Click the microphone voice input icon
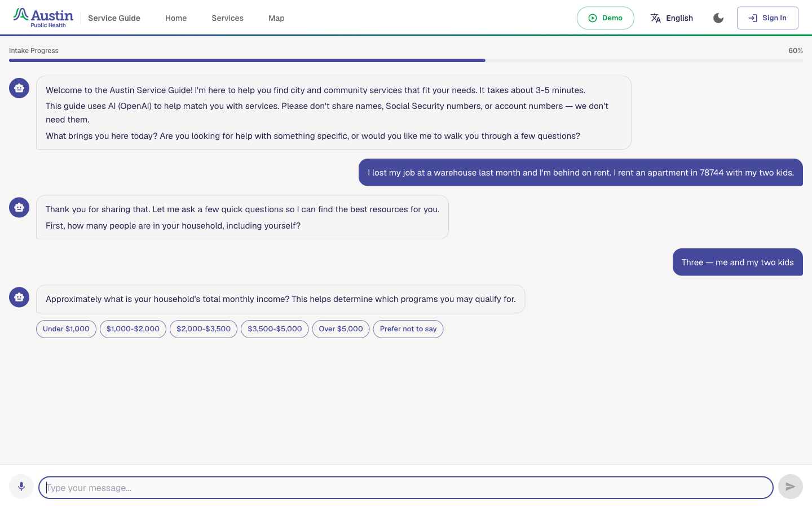This screenshot has height=508, width=812. coord(21,487)
